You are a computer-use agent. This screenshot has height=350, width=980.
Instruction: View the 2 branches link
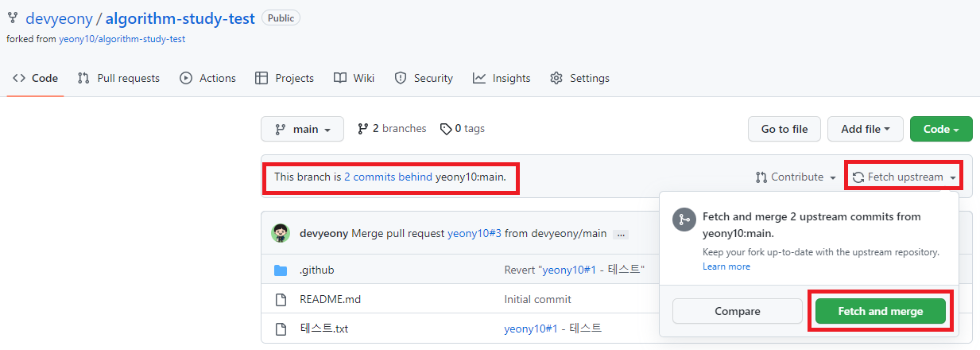[392, 128]
